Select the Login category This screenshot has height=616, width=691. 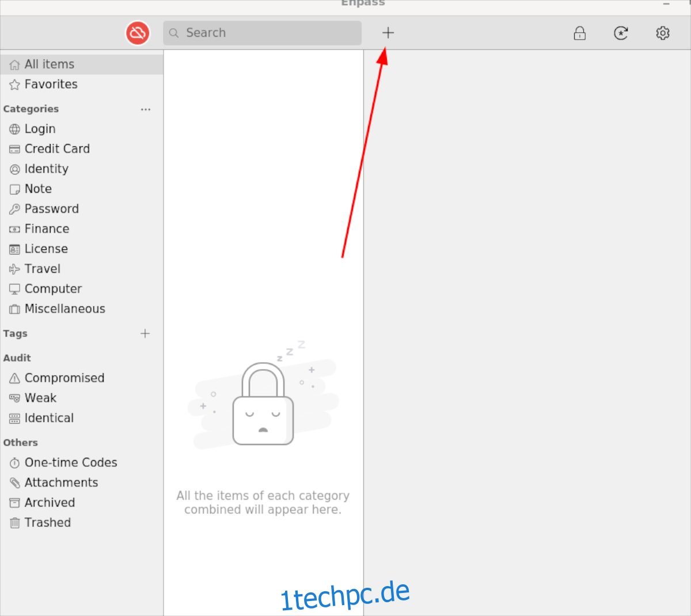82,129
